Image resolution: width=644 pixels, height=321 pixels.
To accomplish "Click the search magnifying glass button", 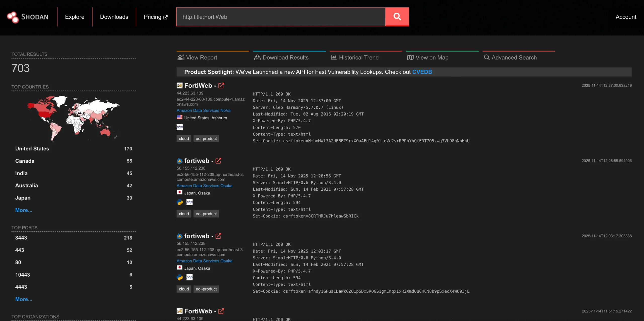I will (x=397, y=17).
